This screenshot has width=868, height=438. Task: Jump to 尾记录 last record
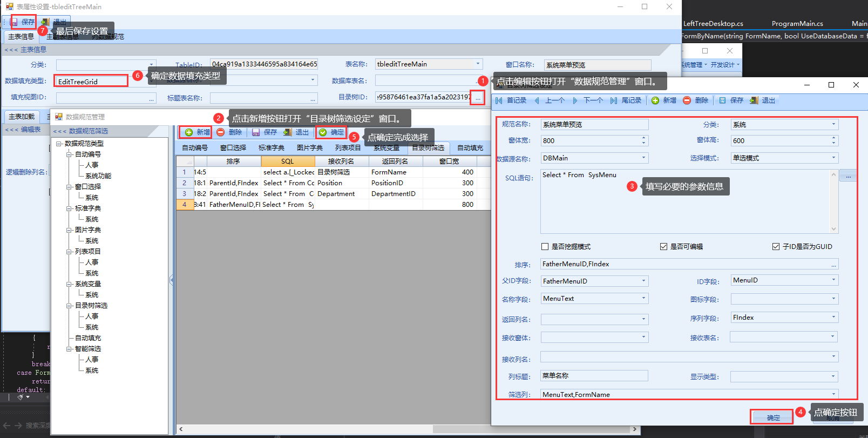(626, 100)
